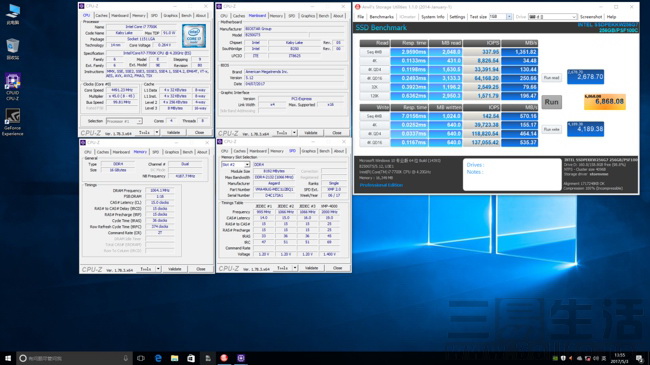The height and width of the screenshot is (365, 650).
Task: Expand the Tools arrow in the CPU-Z Memory window
Action: [158, 269]
